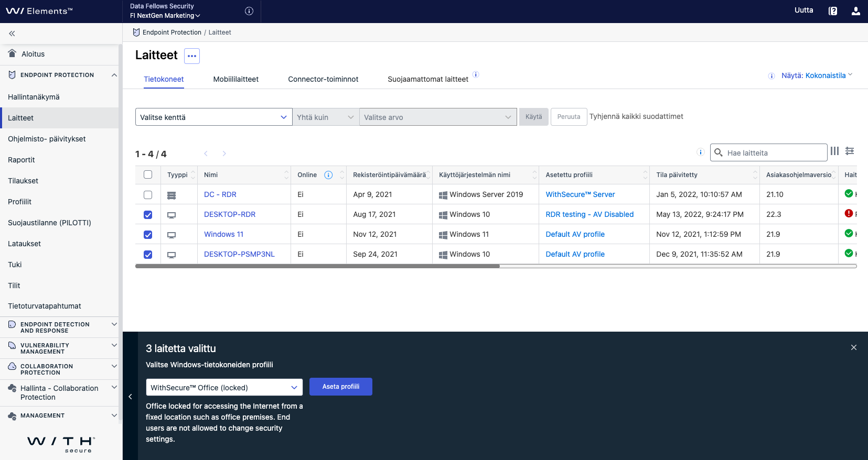Collapse the sidebar with double-chevron icon
The width and height of the screenshot is (868, 460).
coord(12,34)
